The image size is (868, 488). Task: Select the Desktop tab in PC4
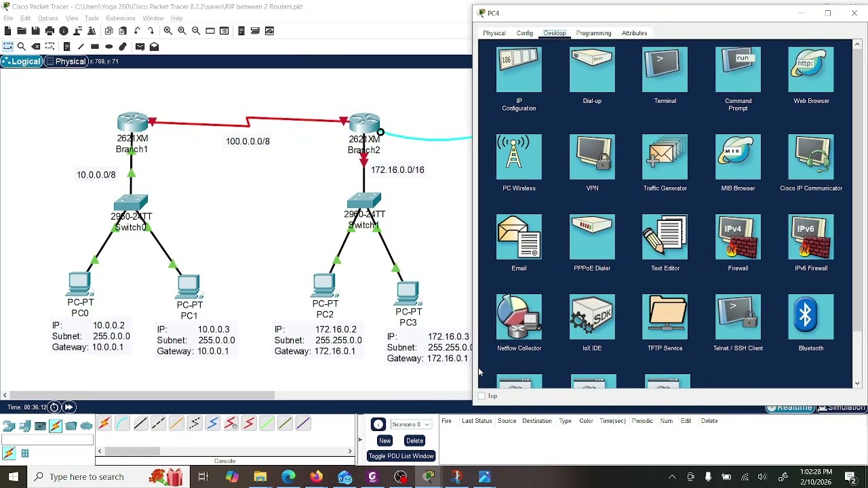tap(554, 33)
